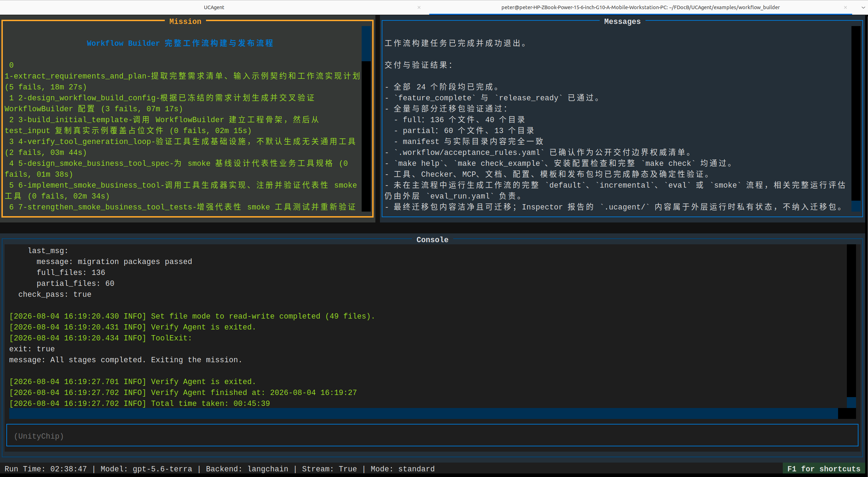The image size is (868, 477).
Task: Click 'partial: 60 个文件' line in Messages
Action: pyautogui.click(x=464, y=131)
